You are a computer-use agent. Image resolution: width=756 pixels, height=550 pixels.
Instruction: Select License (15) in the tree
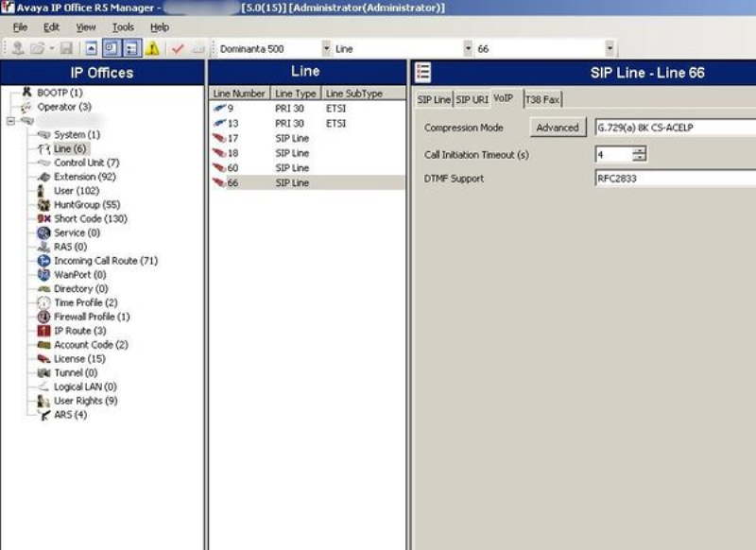click(x=79, y=358)
